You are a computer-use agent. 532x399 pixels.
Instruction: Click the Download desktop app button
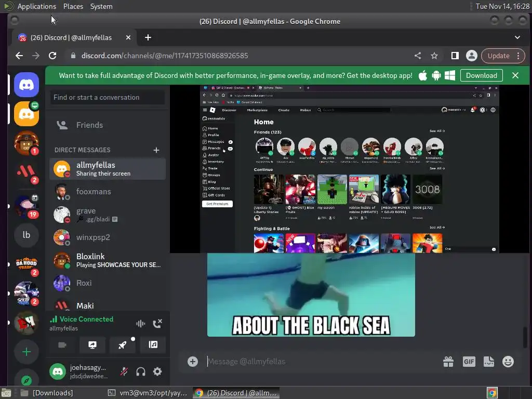point(482,76)
